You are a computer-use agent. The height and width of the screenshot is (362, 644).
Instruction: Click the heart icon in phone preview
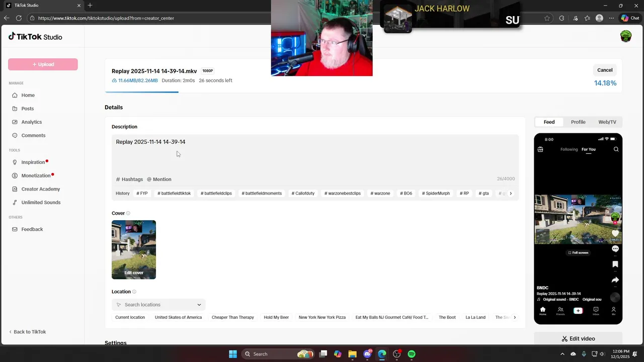click(615, 233)
